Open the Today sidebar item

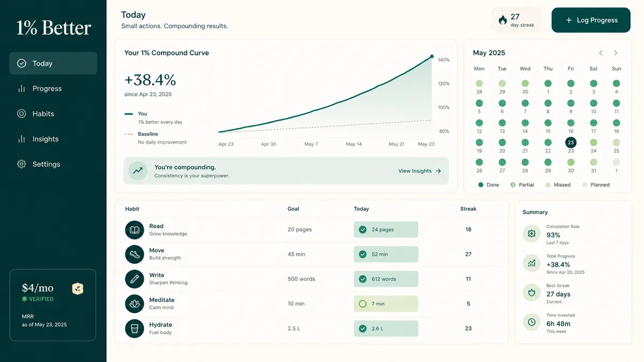pyautogui.click(x=53, y=63)
